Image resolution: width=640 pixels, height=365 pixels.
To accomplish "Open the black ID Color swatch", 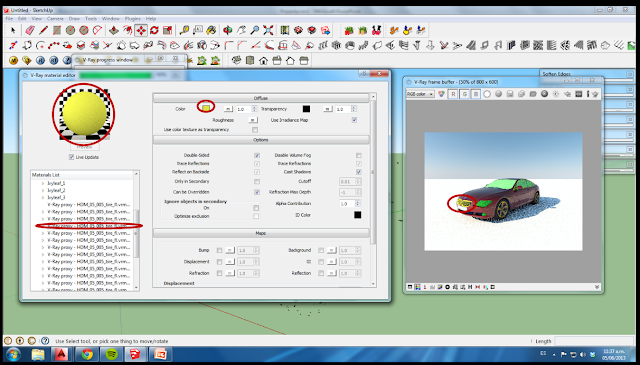I will point(358,215).
